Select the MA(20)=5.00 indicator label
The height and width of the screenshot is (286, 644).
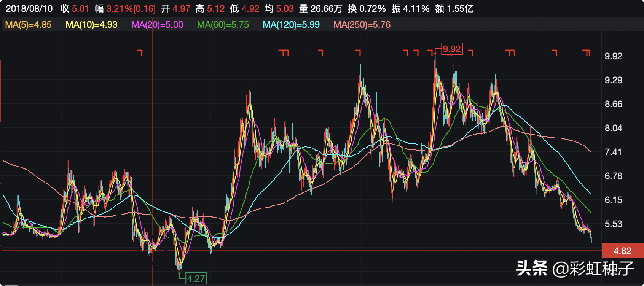click(x=157, y=25)
